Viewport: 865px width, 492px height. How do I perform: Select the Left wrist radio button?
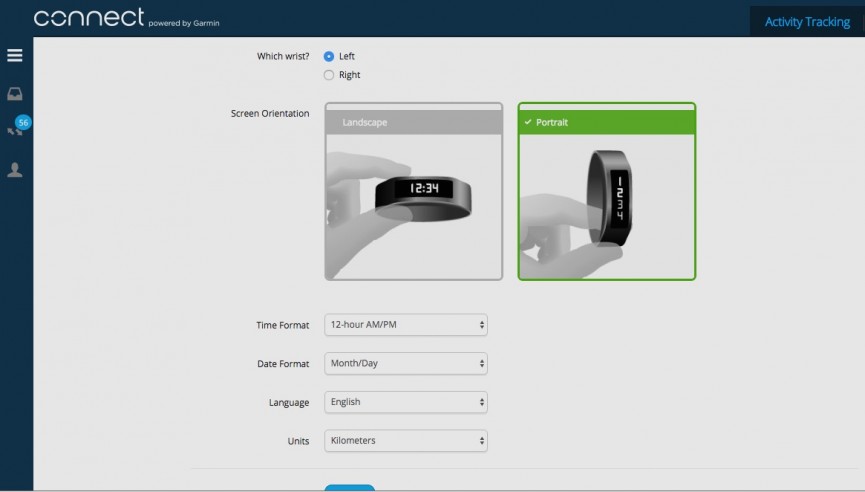[x=329, y=56]
